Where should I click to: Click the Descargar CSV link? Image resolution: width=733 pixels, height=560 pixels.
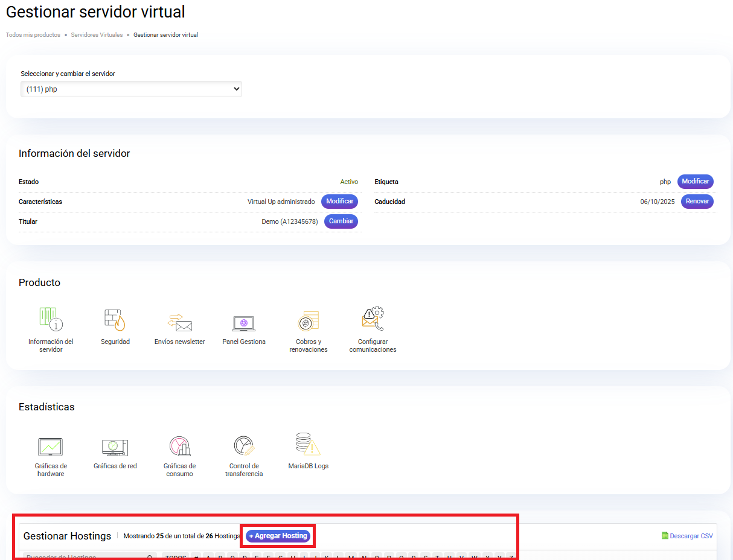[687, 536]
